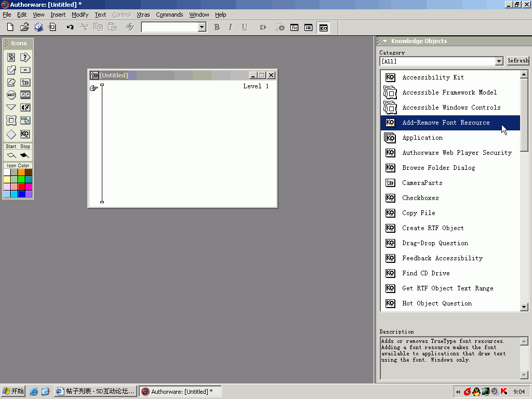Collapse the Knowledge Objects panel
The height and width of the screenshot is (399, 532).
(385, 41)
